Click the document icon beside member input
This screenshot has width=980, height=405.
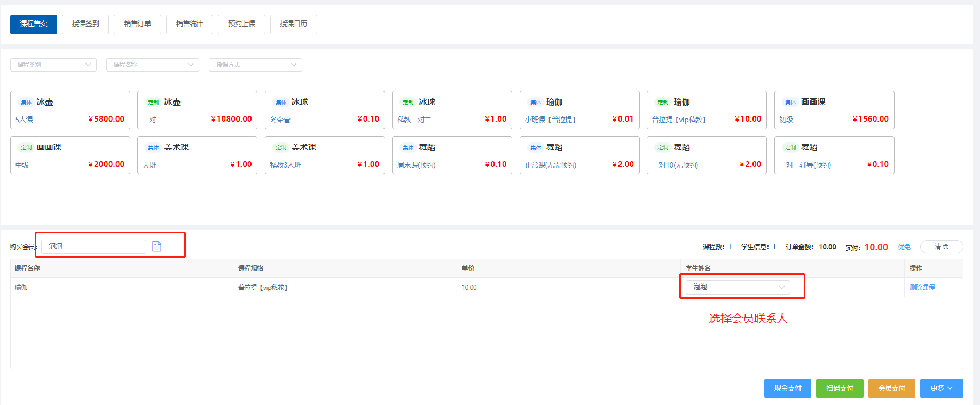click(156, 246)
